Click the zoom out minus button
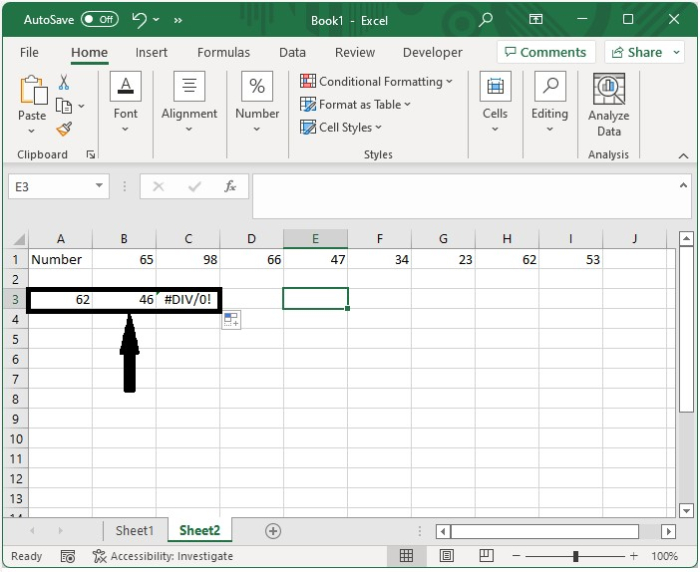 point(517,556)
